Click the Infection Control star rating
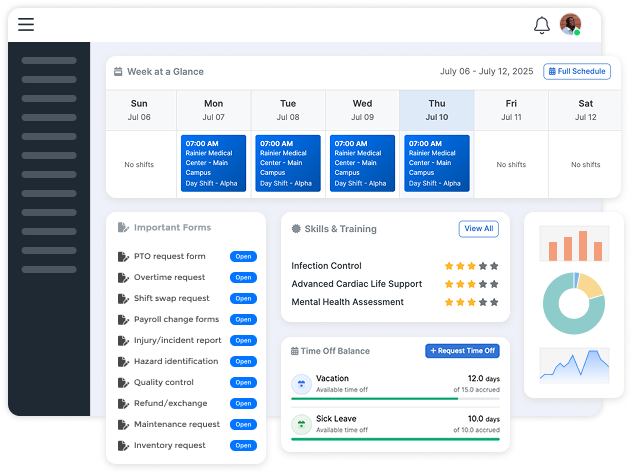The width and height of the screenshot is (632, 474). click(472, 266)
